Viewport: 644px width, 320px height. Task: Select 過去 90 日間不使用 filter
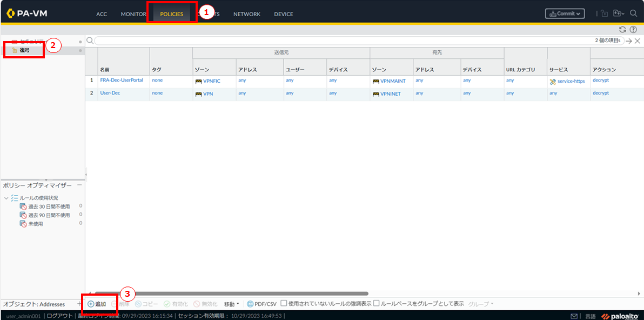(49, 215)
